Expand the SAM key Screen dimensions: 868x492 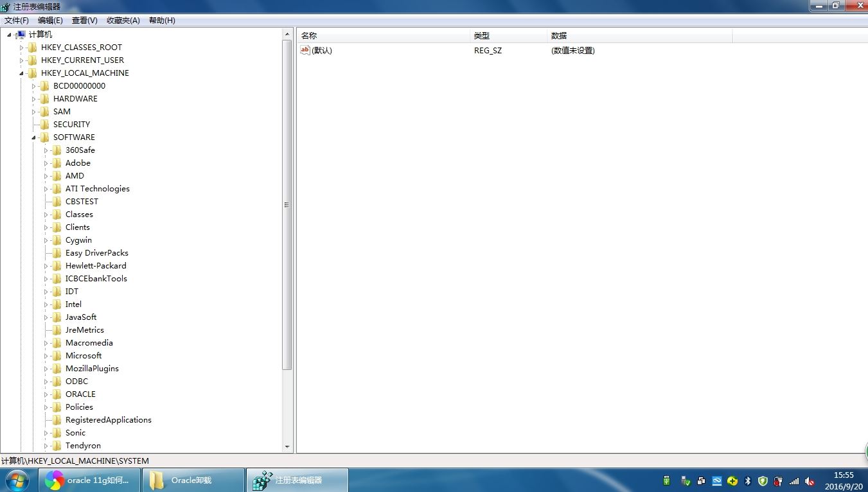coord(33,112)
